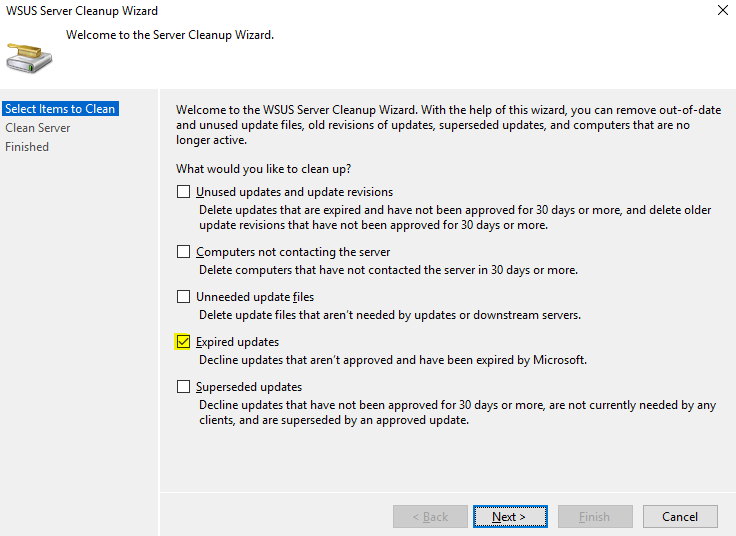
Task: Tick the Unneeded update files checkbox
Action: click(183, 297)
